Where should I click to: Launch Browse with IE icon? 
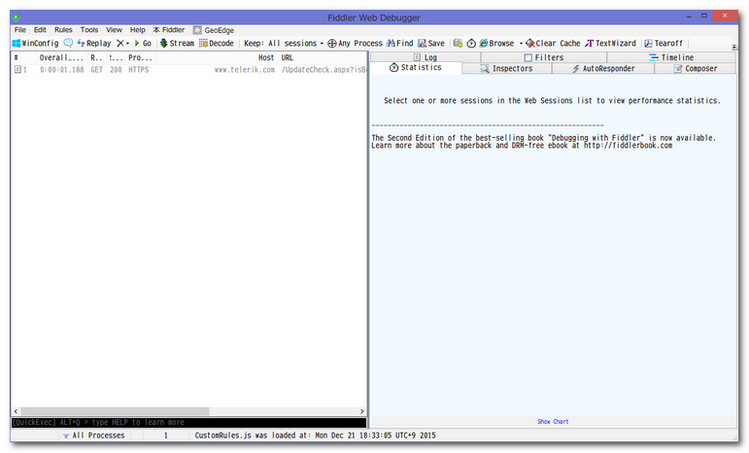click(497, 43)
